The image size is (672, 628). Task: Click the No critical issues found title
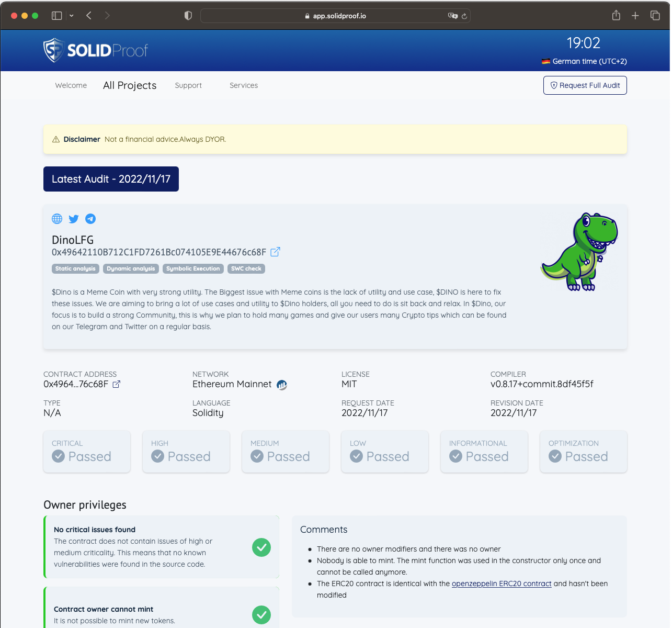pos(95,530)
